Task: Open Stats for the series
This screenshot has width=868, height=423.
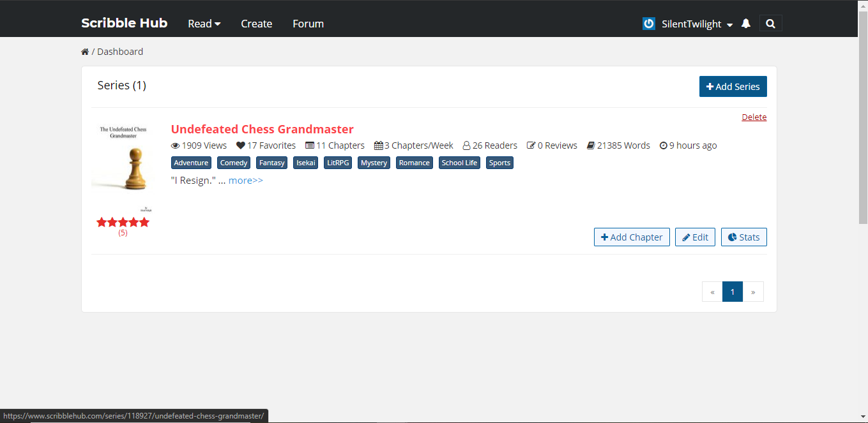Action: pos(743,237)
